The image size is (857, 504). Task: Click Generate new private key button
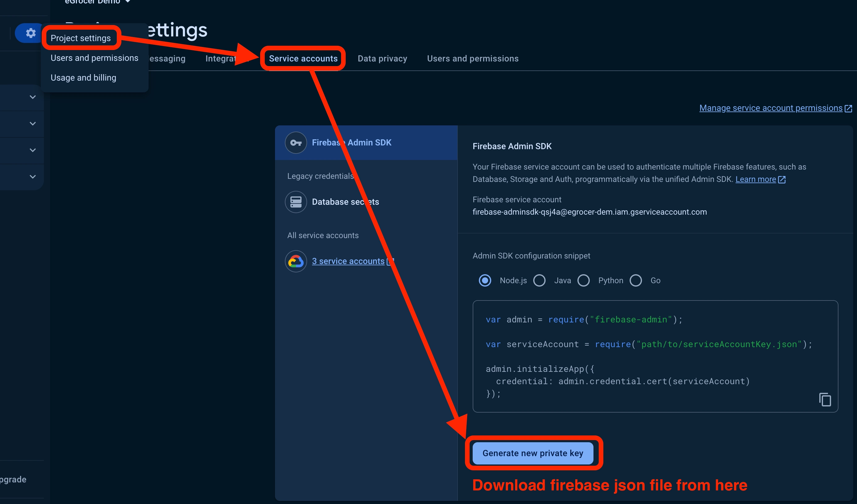(533, 453)
